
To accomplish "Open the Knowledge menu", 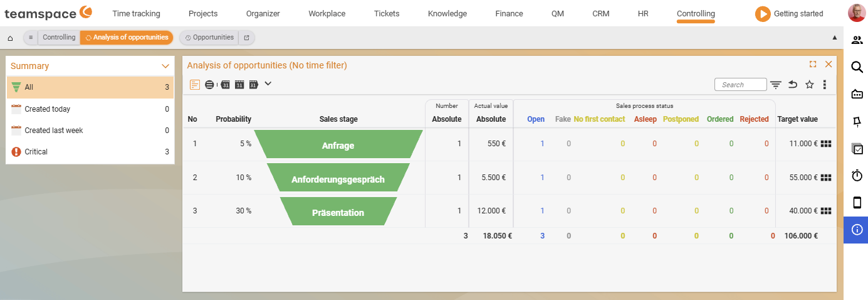I will (x=447, y=13).
